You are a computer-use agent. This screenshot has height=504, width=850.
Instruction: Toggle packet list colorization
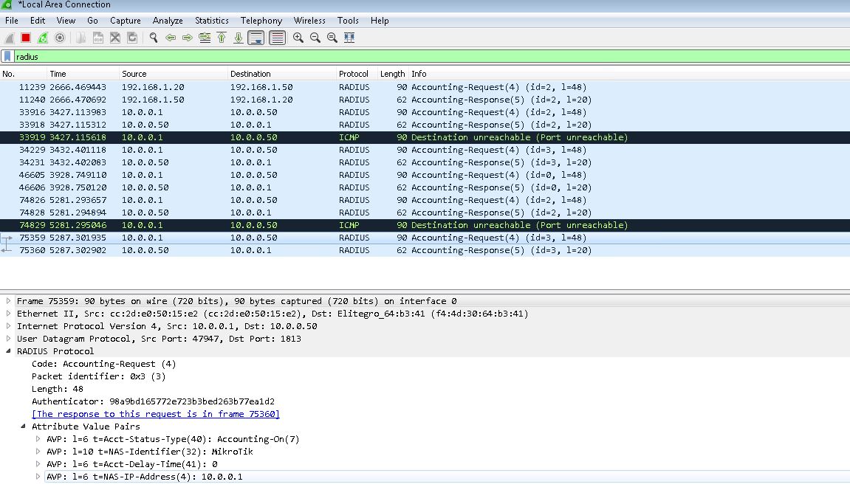point(277,38)
